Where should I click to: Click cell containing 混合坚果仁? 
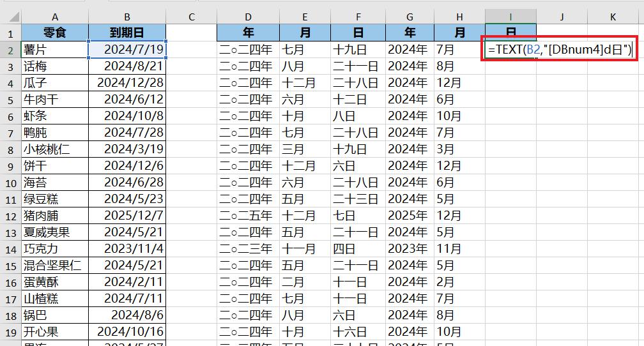(x=55, y=266)
